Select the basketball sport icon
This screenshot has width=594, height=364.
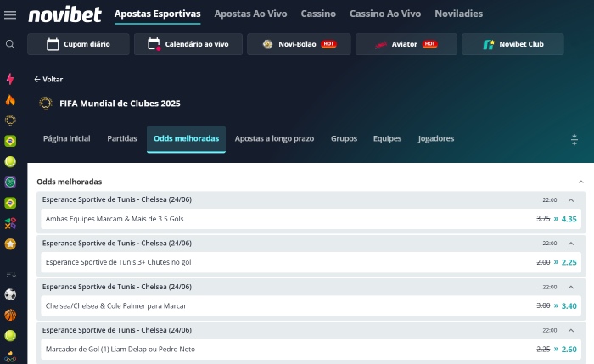point(10,315)
